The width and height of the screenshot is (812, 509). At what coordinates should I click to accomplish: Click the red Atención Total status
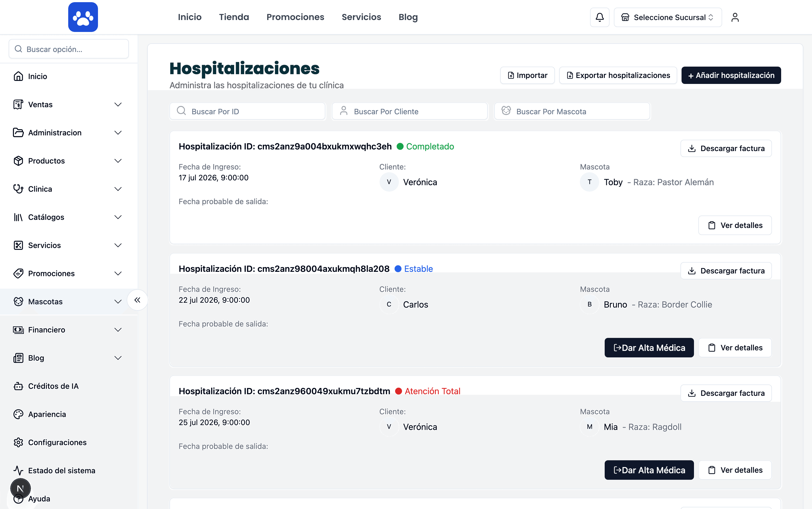click(427, 391)
